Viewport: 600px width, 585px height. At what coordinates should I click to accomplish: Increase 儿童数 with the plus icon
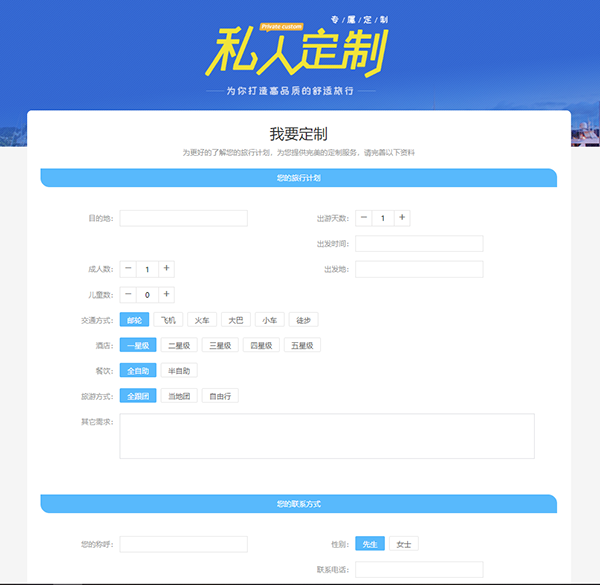coord(166,294)
